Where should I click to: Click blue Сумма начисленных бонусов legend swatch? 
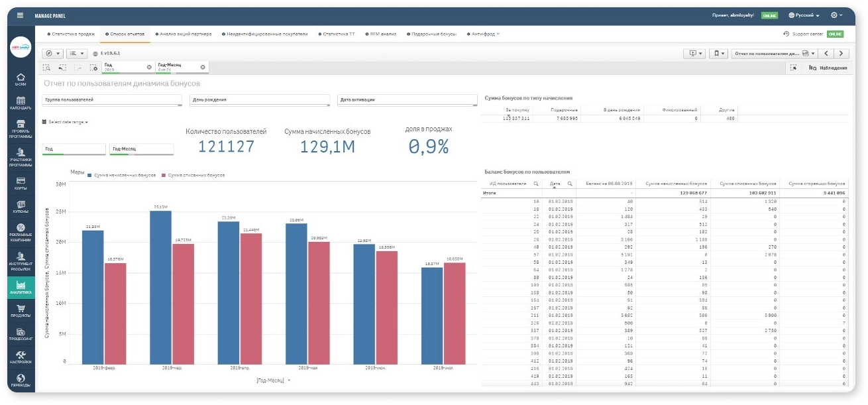point(90,176)
